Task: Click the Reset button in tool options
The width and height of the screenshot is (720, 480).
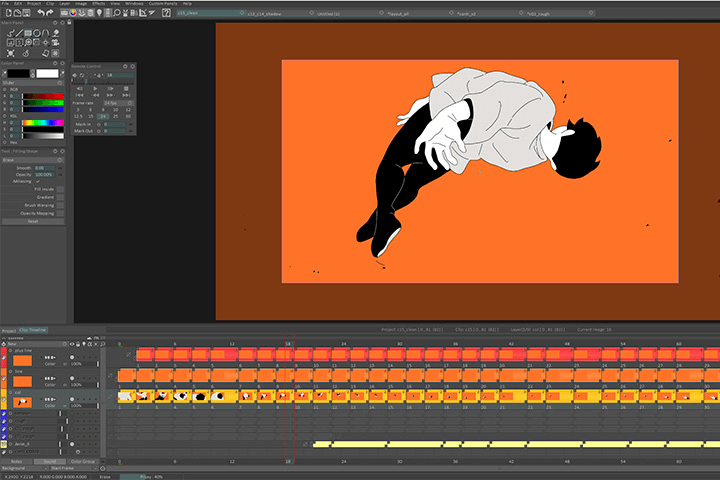Action: (x=33, y=221)
